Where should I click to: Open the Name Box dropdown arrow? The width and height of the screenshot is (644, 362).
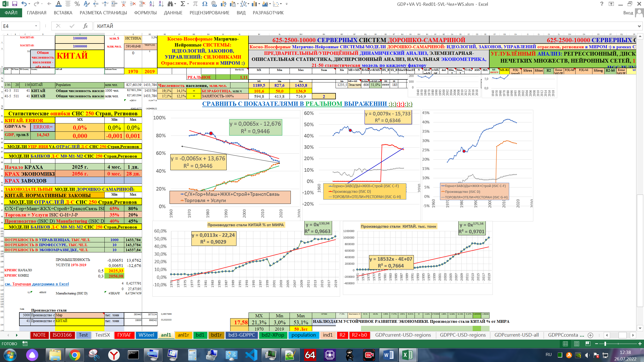(36, 26)
